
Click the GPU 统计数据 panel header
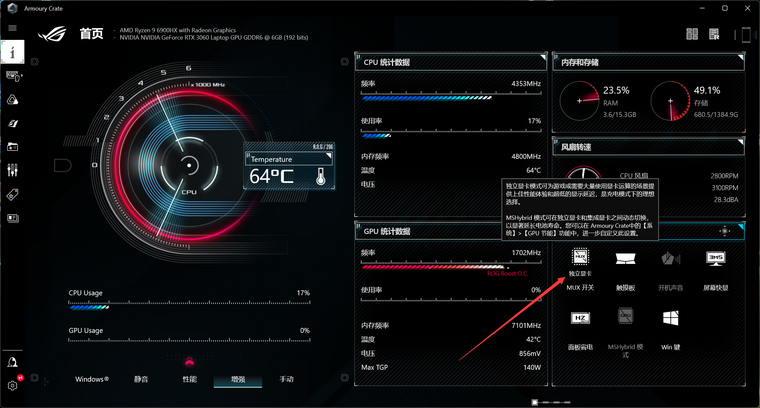click(451, 231)
